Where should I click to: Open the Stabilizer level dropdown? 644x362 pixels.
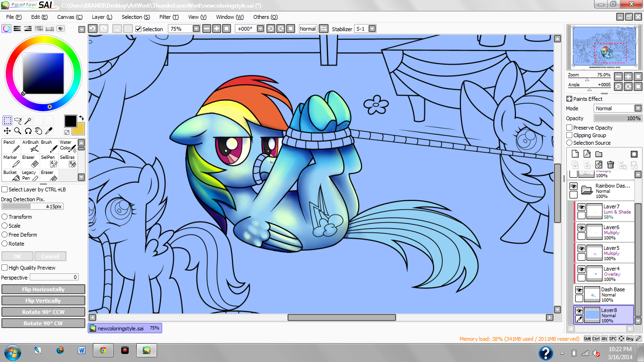click(x=372, y=29)
